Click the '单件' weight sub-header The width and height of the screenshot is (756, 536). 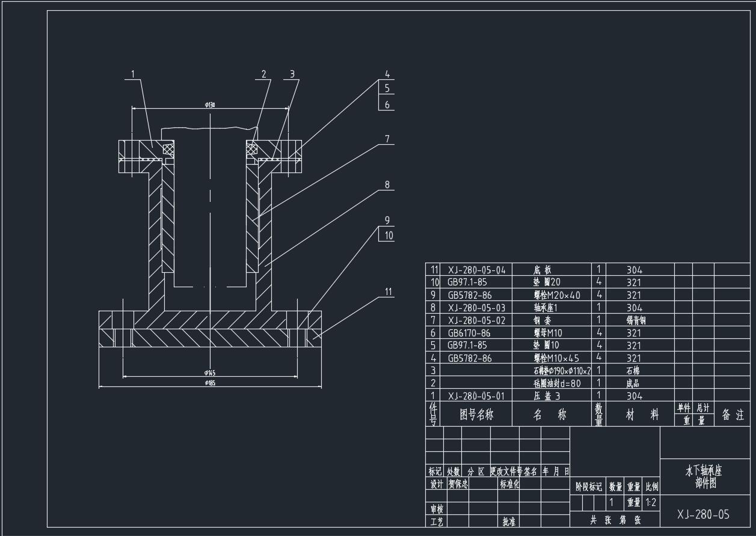click(684, 408)
